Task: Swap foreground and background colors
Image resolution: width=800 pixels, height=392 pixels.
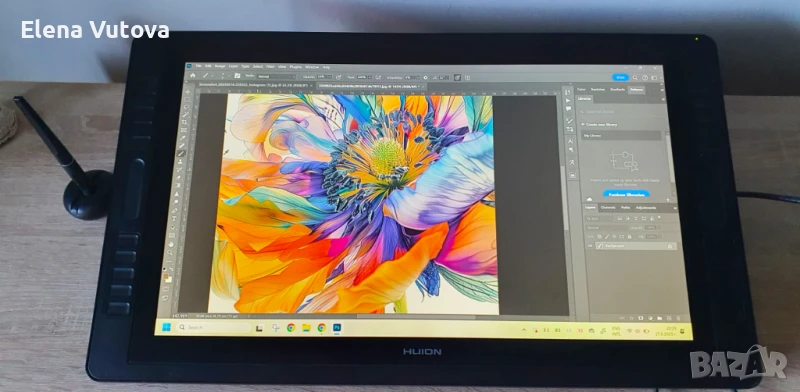Action: [x=172, y=268]
